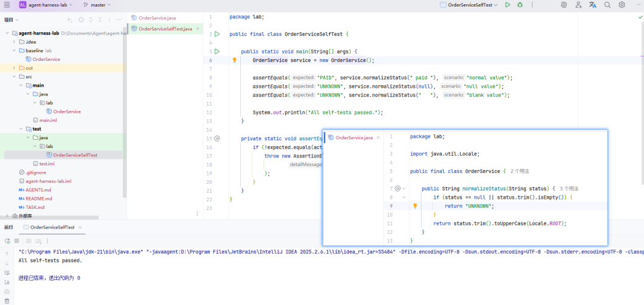Open more options in the run panel toolbar
Viewport: 644px width, 305px height.
[48, 241]
